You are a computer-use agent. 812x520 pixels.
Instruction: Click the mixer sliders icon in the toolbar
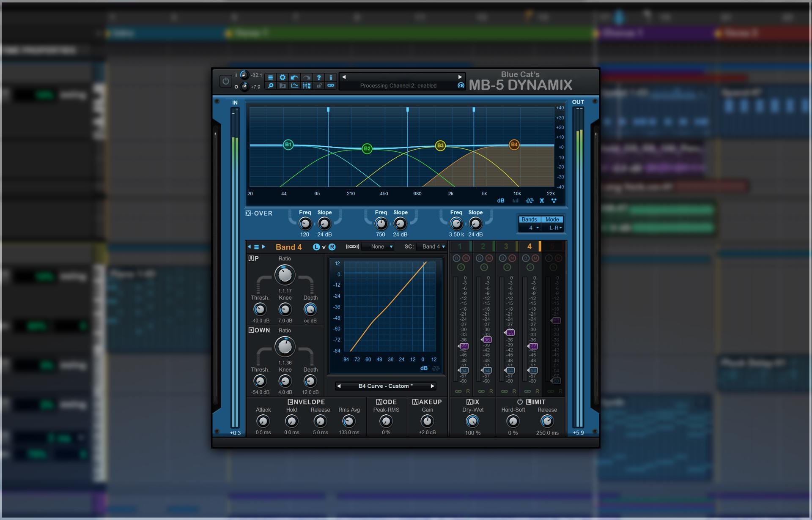coord(307,85)
